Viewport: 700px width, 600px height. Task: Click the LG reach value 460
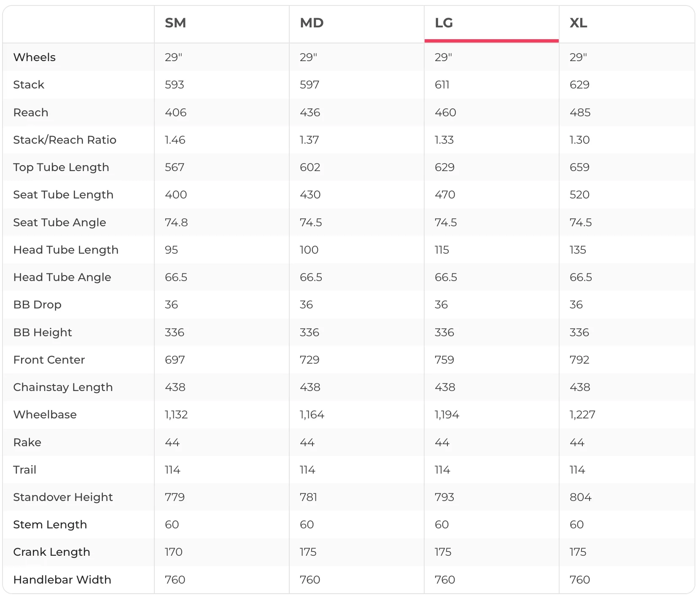point(446,112)
